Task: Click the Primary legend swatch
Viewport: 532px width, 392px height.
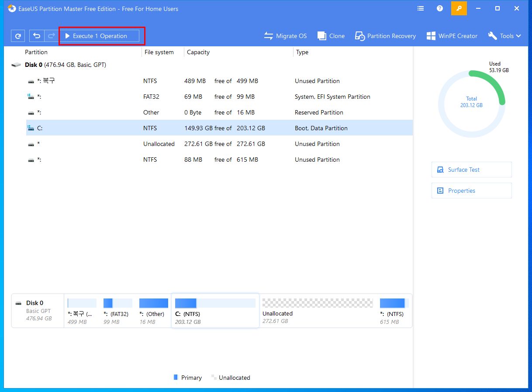Action: pos(176,377)
